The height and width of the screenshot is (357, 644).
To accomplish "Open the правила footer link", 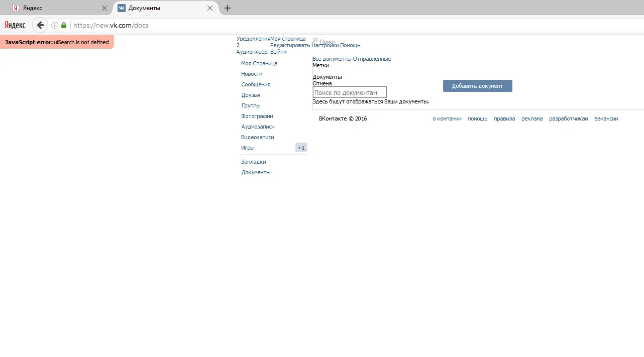I will pos(504,118).
